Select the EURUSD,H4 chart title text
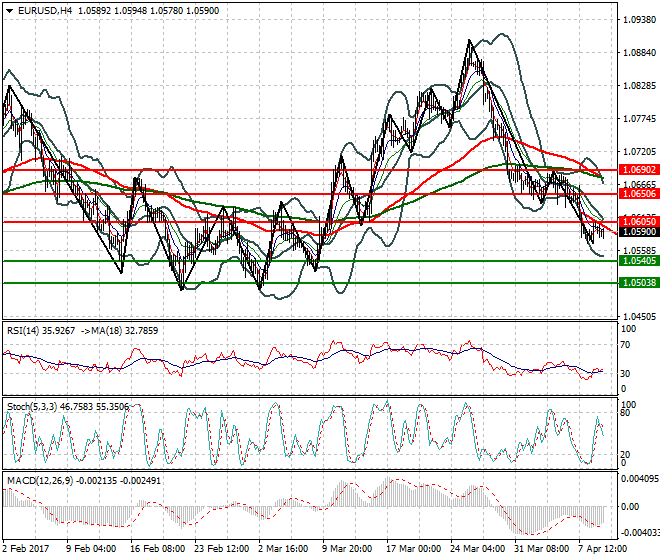This screenshot has width=660, height=560. point(45,11)
